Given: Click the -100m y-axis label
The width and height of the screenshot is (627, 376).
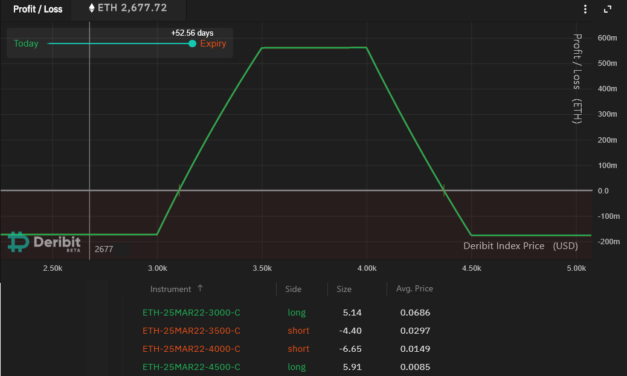Looking at the screenshot, I should pyautogui.click(x=609, y=216).
